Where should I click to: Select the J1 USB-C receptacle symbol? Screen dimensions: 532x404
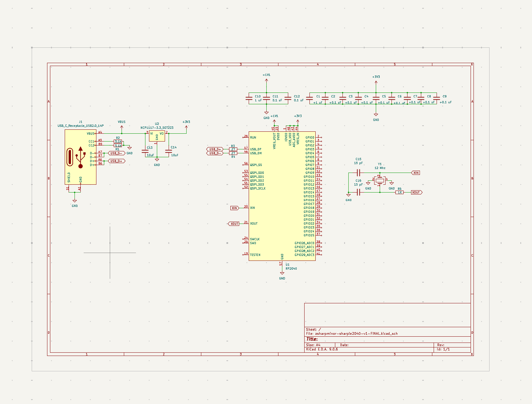click(80, 157)
